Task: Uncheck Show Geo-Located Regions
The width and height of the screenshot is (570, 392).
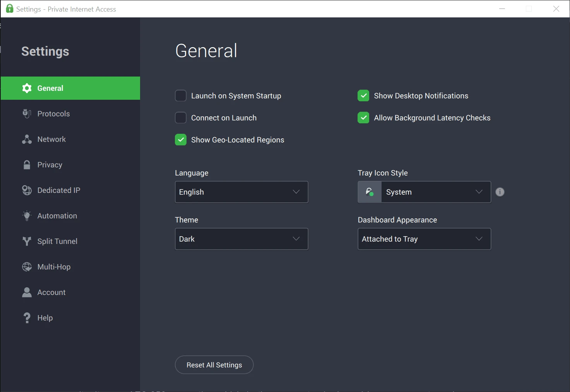Action: (181, 140)
